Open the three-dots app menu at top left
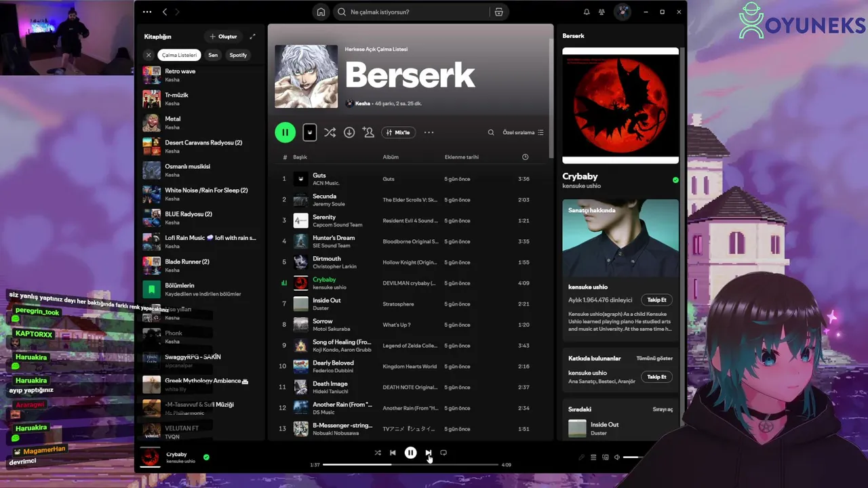 146,12
